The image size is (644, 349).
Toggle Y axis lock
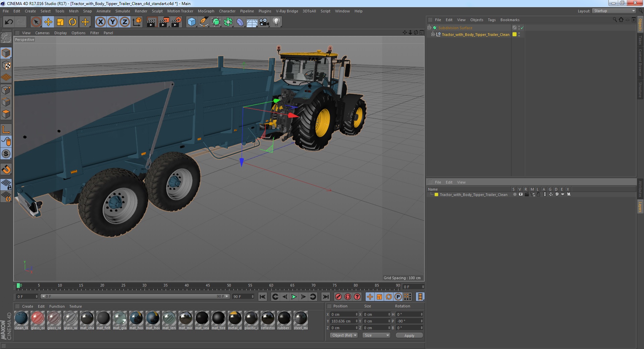pos(113,22)
